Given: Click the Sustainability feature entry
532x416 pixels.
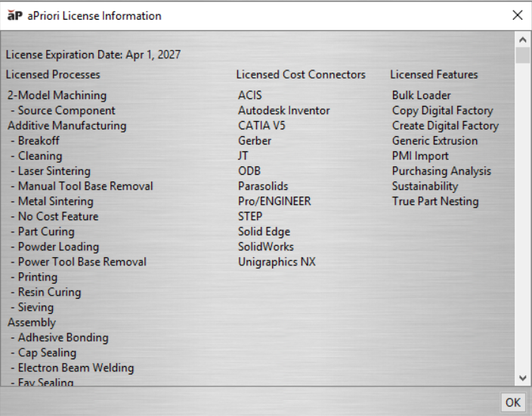Looking at the screenshot, I should tap(425, 186).
